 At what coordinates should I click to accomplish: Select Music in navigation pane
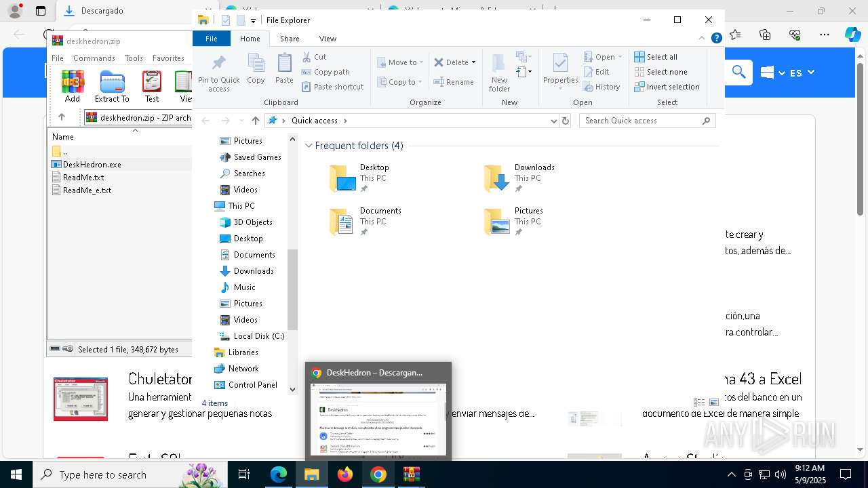[237, 287]
